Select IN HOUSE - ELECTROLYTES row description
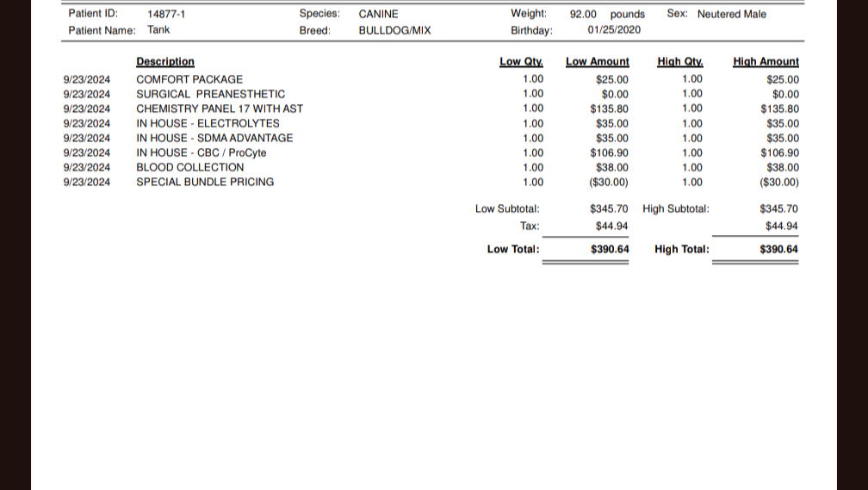868x490 pixels. coord(208,123)
